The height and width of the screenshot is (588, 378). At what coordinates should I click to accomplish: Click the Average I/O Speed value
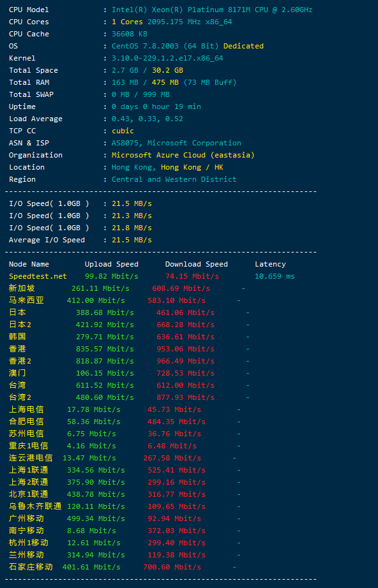tap(132, 240)
